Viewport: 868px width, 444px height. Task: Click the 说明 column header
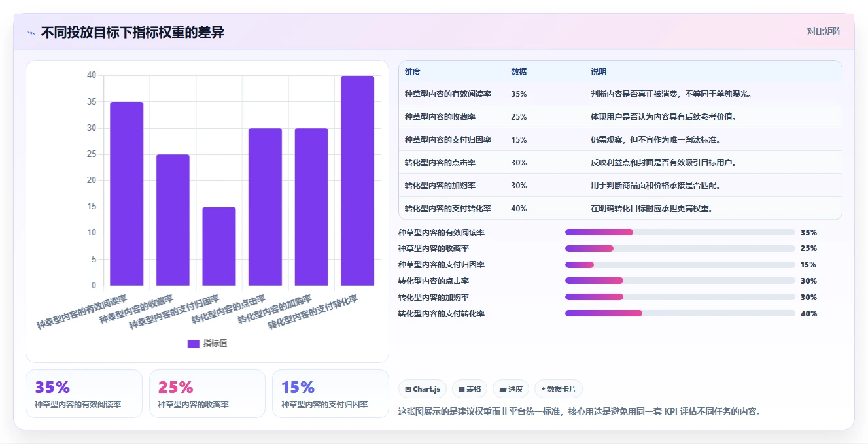[x=599, y=72]
